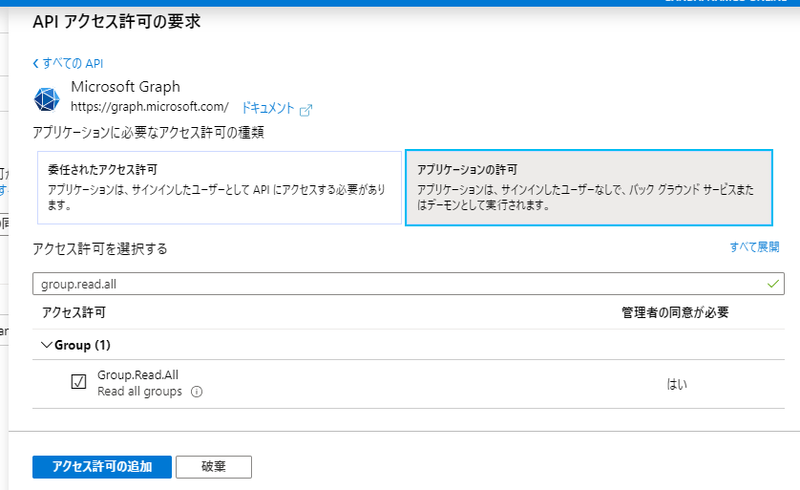This screenshot has height=490, width=800.
Task: Click the はい admin consent value
Action: pyautogui.click(x=677, y=384)
